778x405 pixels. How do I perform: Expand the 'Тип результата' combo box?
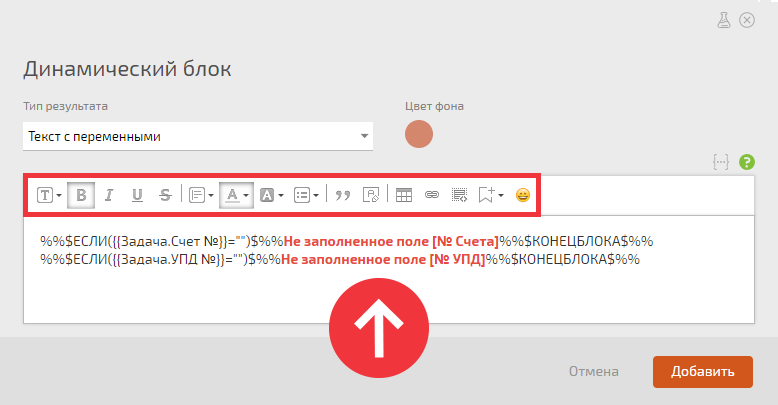coord(198,136)
